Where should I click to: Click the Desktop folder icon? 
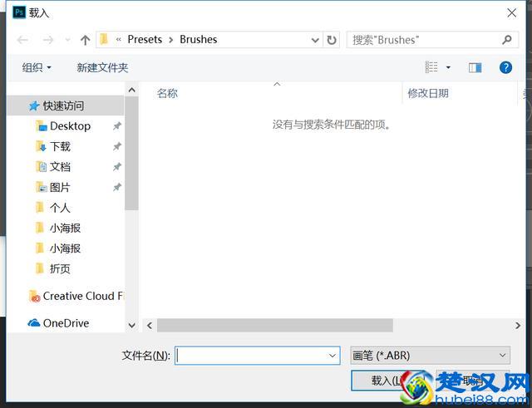pyautogui.click(x=41, y=125)
